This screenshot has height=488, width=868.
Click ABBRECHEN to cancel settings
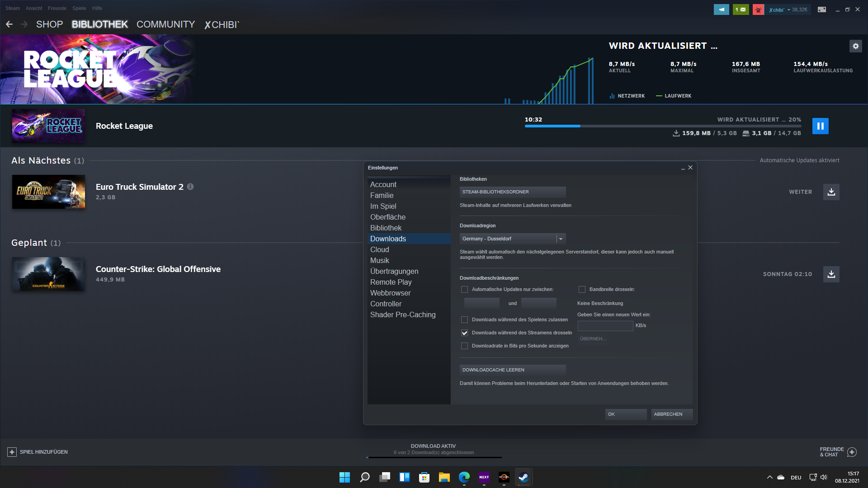coord(672,414)
